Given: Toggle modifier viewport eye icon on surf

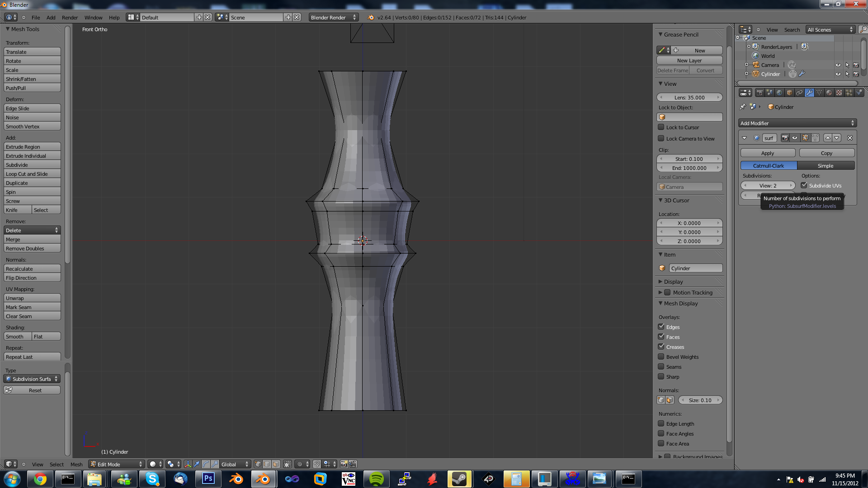Looking at the screenshot, I should 795,138.
